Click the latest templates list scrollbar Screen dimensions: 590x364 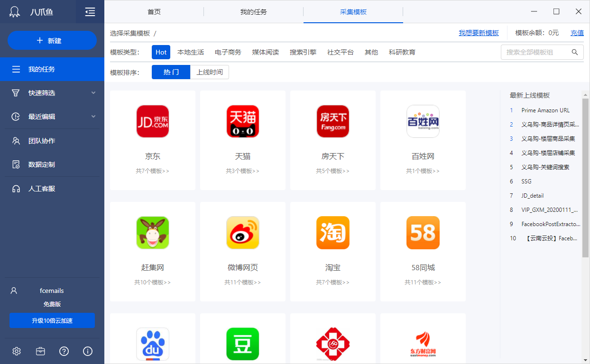pos(585,175)
